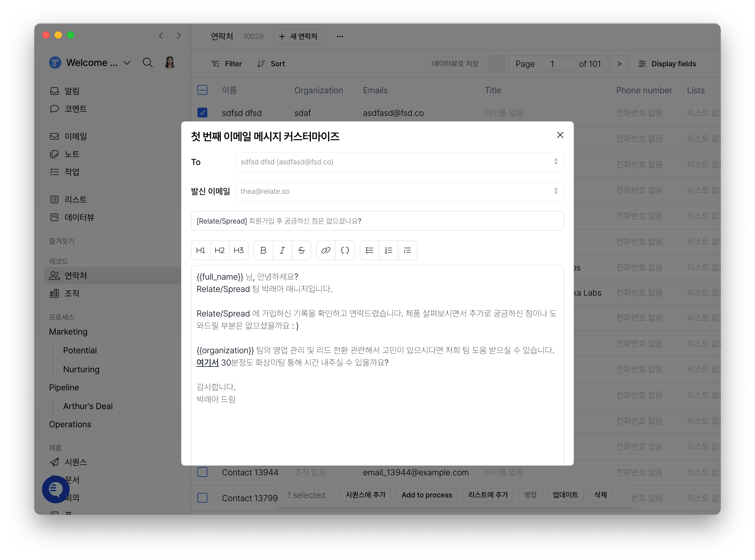Open the Operations process
755x560 pixels.
pos(70,424)
